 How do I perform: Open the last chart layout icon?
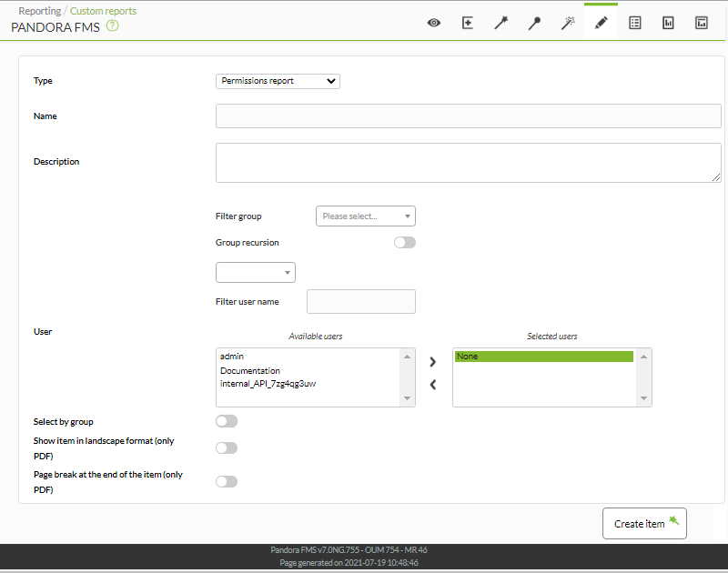[x=702, y=23]
